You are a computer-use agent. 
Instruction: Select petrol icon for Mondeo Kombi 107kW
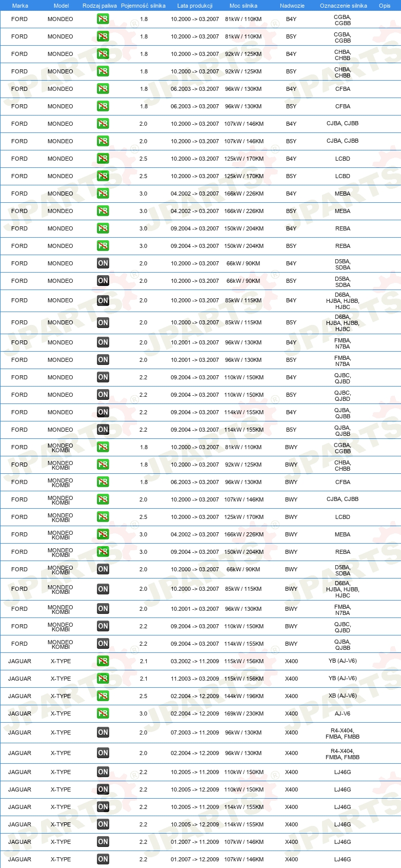click(x=103, y=499)
